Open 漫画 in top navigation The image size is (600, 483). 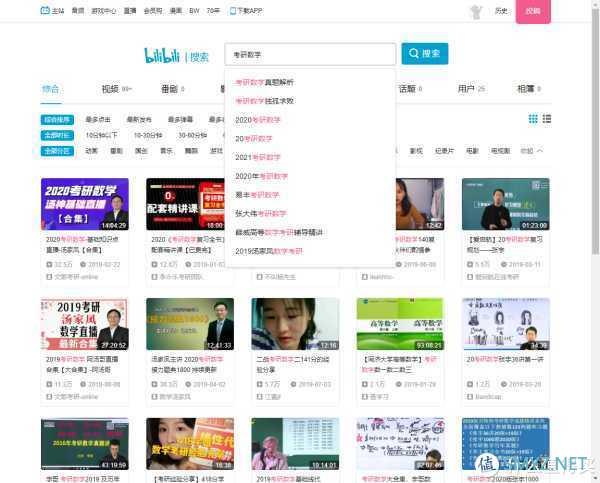tap(176, 11)
